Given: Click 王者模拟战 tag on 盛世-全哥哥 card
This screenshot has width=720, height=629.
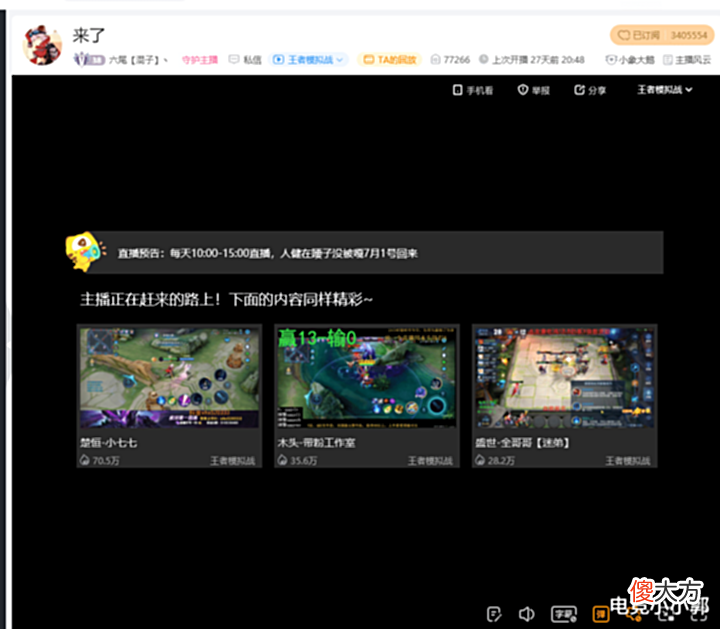Looking at the screenshot, I should [628, 461].
